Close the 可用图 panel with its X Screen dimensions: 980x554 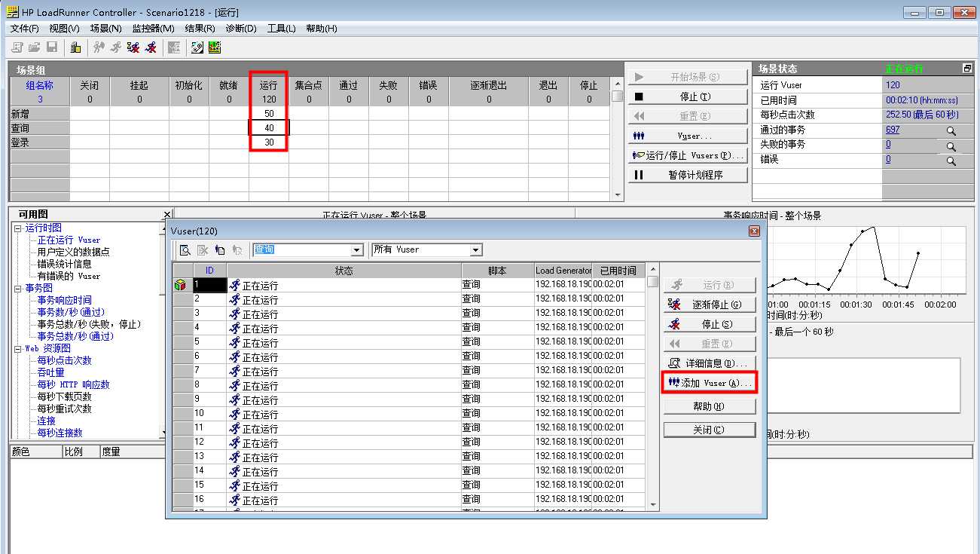[x=167, y=215]
